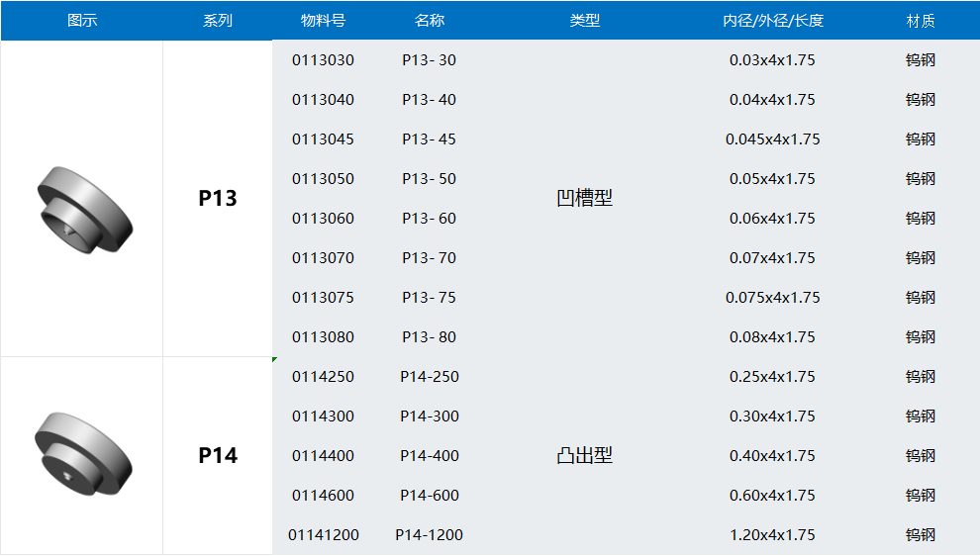Select the P13 series cell
This screenshot has width=980, height=556.
(218, 198)
